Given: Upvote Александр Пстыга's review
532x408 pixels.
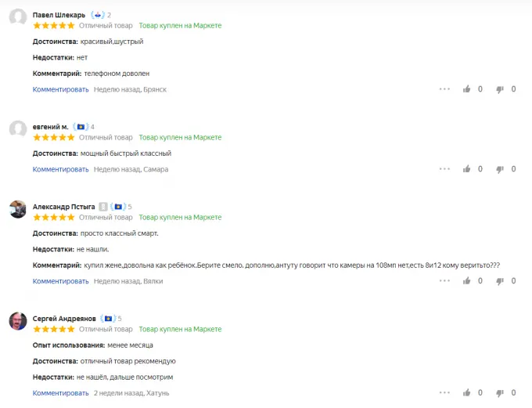Looking at the screenshot, I should click(x=467, y=281).
